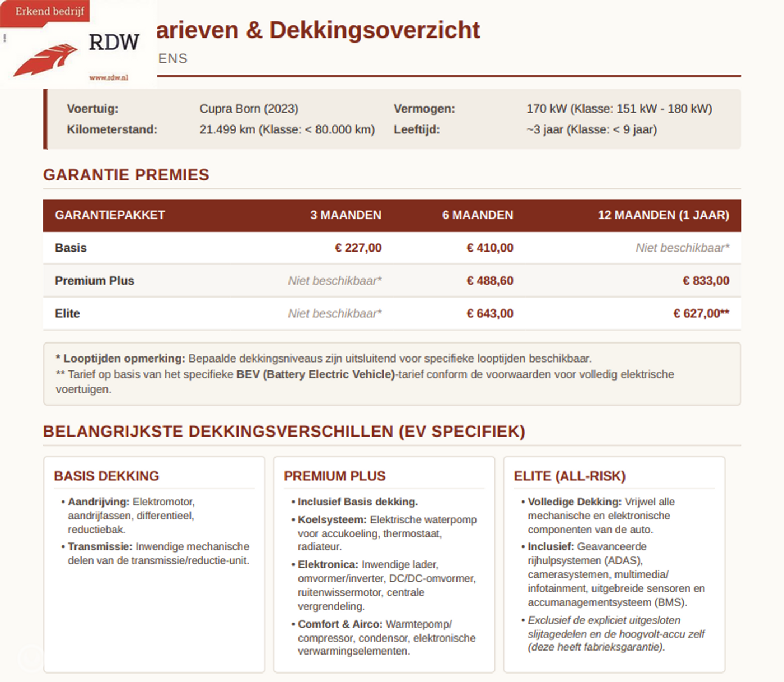Click the red RDW feather logo
The width and height of the screenshot is (784, 682).
tap(45, 59)
